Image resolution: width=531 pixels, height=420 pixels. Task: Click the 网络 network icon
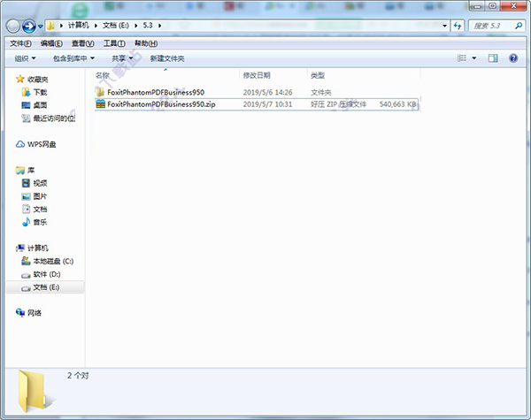pos(20,312)
